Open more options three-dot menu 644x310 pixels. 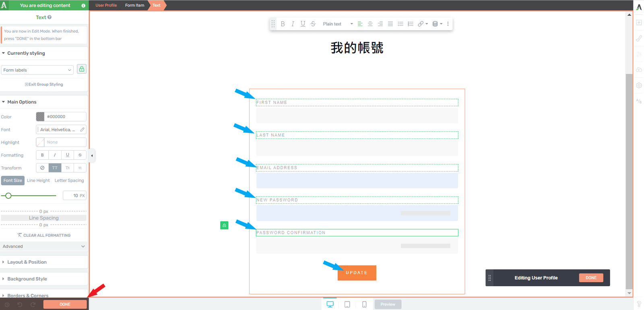tap(448, 24)
